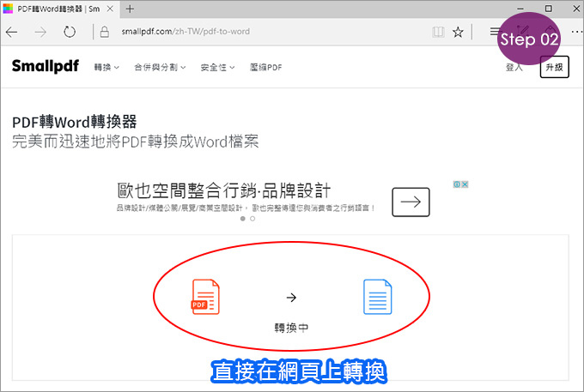This screenshot has height=392, width=584.
Task: Click the 登入 link
Action: [514, 67]
